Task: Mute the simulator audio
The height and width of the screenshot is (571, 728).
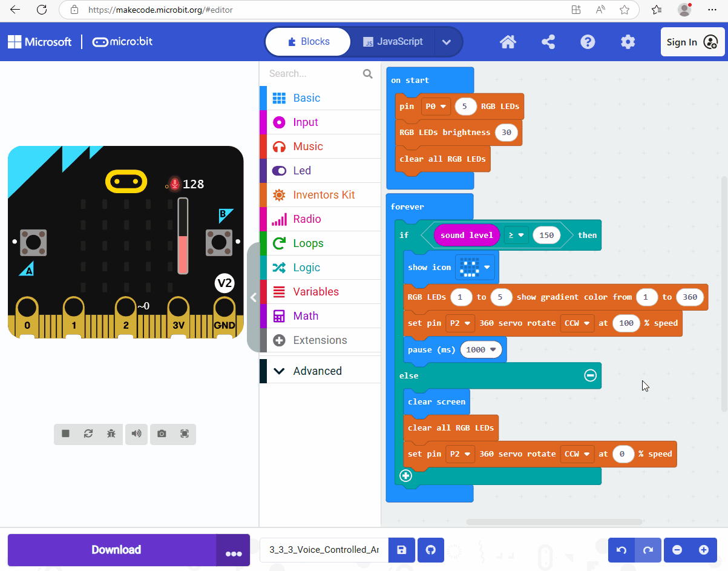Action: pos(137,434)
